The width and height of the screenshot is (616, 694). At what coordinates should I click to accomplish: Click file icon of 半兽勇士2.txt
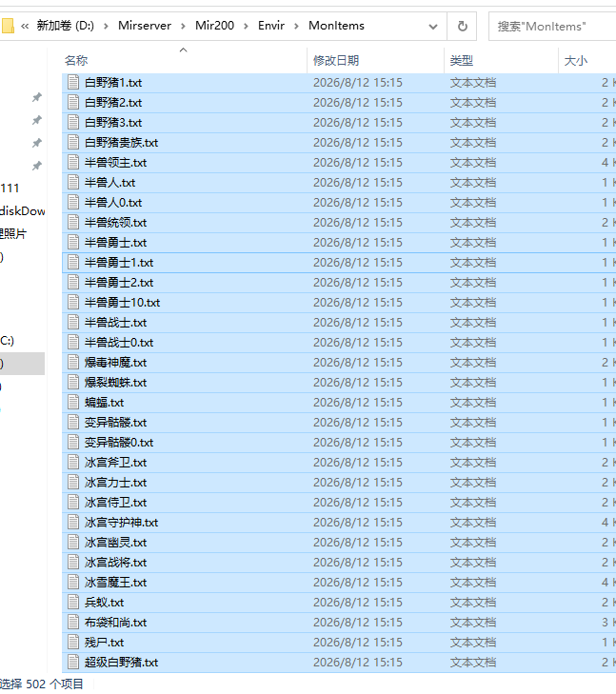[73, 283]
